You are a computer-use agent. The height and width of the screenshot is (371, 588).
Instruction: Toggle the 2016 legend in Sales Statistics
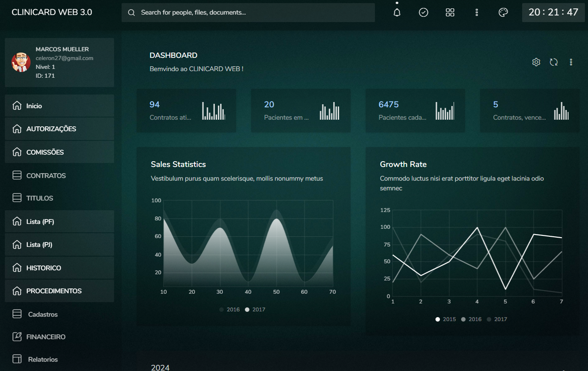(229, 310)
